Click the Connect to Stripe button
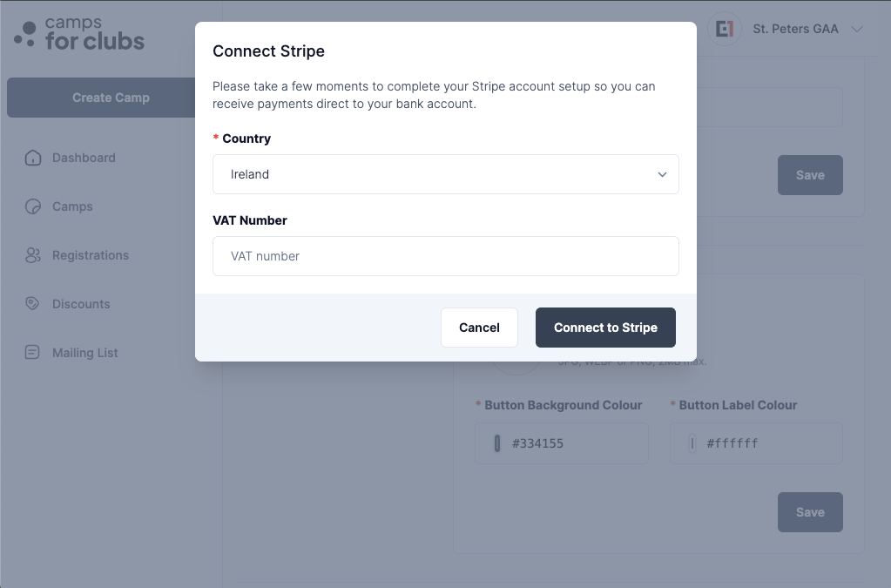Screen dimensions: 891x588 [605, 328]
